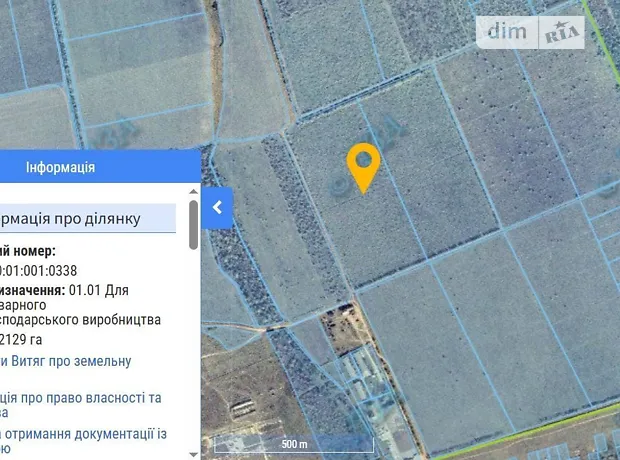The image size is (620, 460).
Task: Click the panel scrollbar up arrow
Action: pos(193,190)
